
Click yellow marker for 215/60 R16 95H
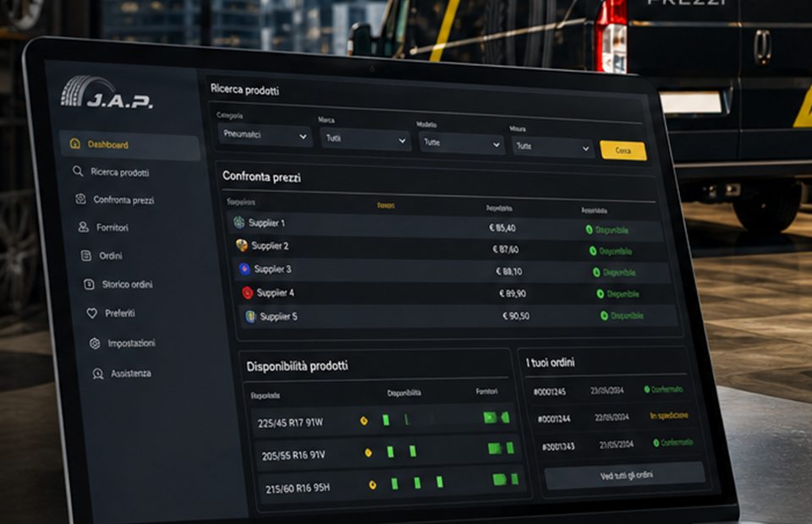click(x=372, y=484)
